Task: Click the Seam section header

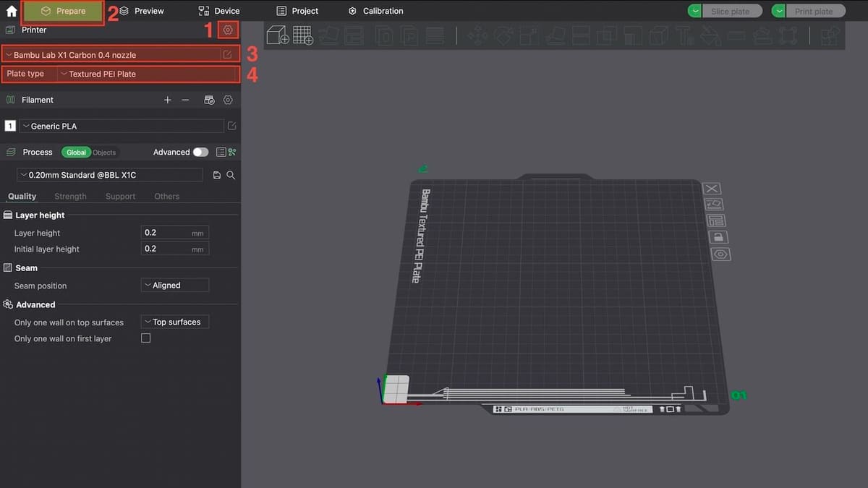Action: click(x=26, y=267)
